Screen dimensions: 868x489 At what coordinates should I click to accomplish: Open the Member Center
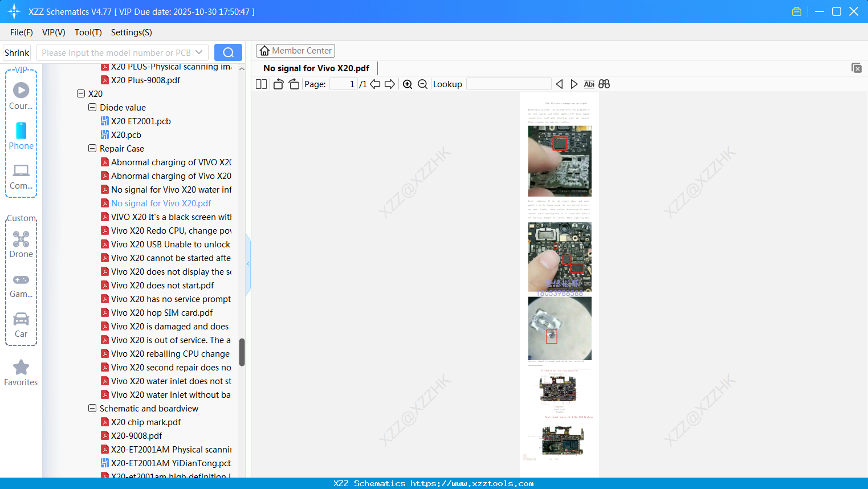(295, 51)
